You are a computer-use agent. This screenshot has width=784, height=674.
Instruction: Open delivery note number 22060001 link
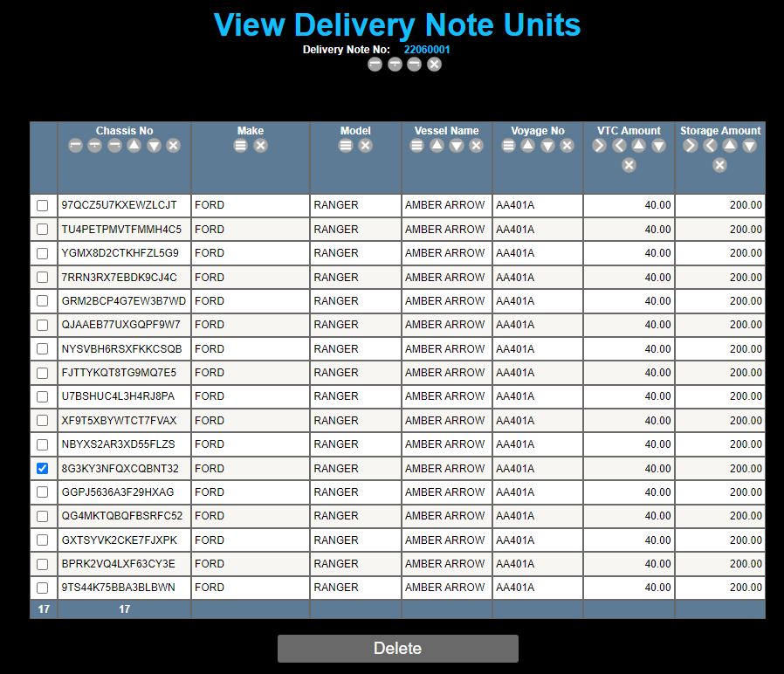(427, 50)
